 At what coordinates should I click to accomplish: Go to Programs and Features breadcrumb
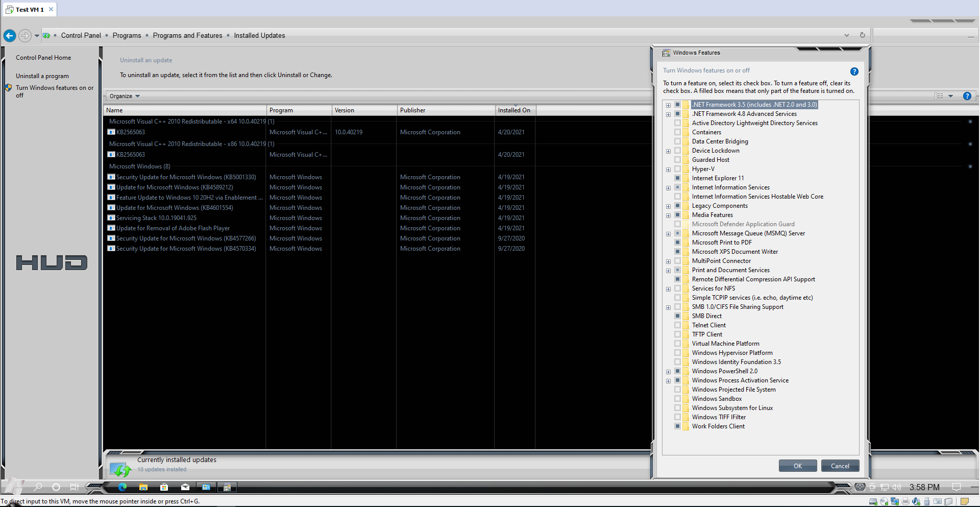tap(187, 35)
